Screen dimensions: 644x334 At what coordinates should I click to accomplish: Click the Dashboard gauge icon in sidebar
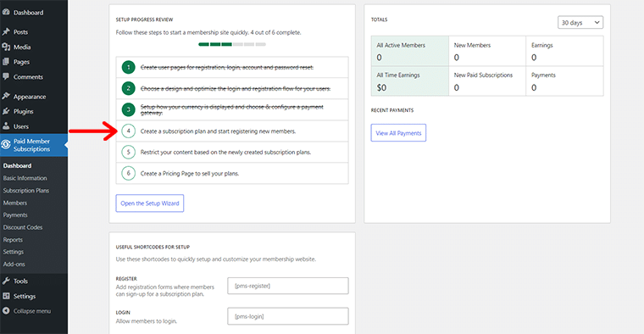[6, 13]
